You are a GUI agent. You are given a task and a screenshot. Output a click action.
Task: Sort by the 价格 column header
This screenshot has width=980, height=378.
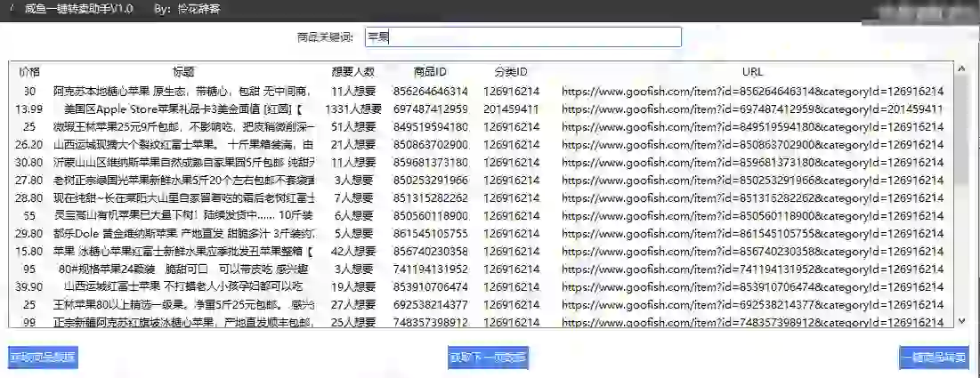point(29,72)
